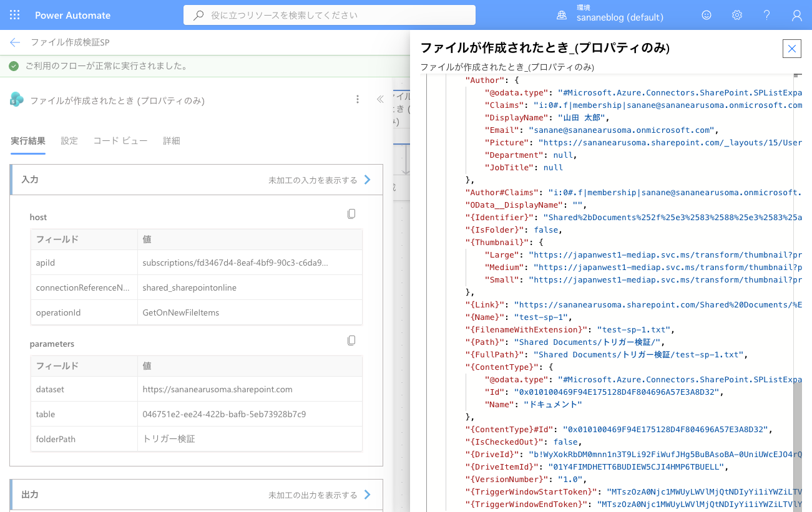Click the connectionReferenceN... field cell
The height and width of the screenshot is (512, 812).
(x=84, y=287)
